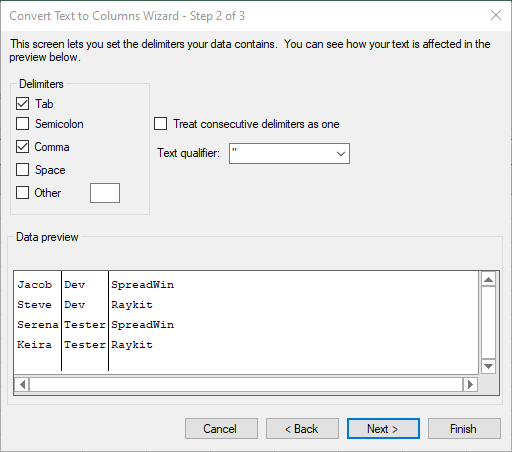512x452 pixels.
Task: Enable the Semicolon delimiter checkbox
Action: coord(22,124)
